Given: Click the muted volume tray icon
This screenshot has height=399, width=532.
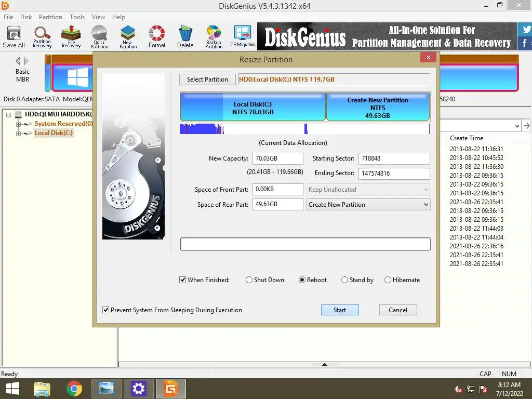Looking at the screenshot, I should (x=458, y=389).
